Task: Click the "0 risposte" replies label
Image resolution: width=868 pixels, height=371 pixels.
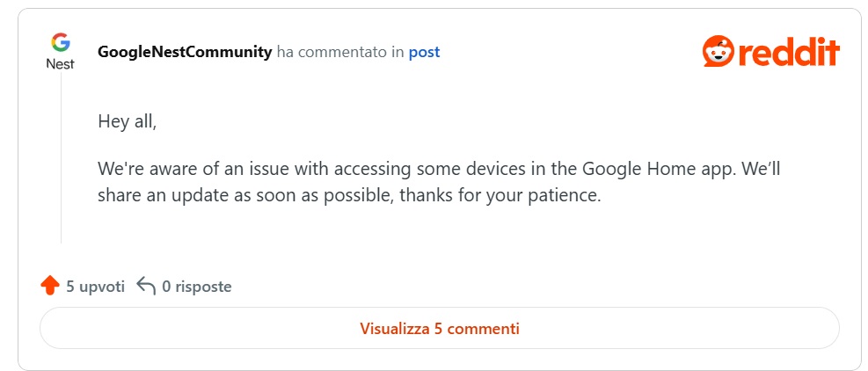Action: click(x=197, y=287)
